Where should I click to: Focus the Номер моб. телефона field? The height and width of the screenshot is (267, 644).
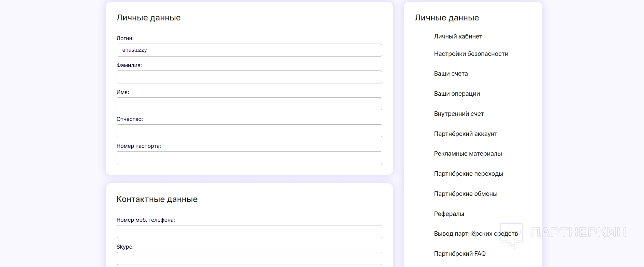click(249, 232)
